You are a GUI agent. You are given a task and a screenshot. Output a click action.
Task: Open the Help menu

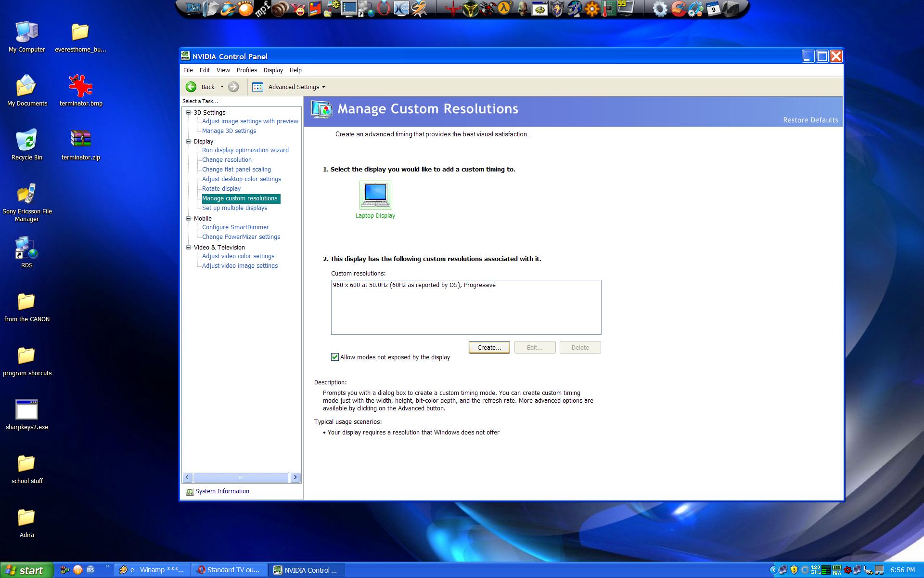295,70
